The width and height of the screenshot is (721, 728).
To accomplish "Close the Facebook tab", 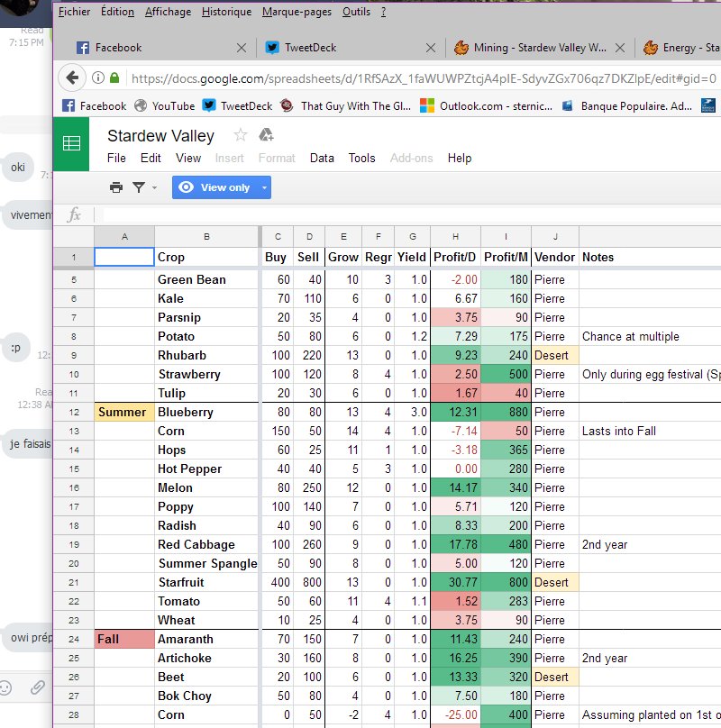I will coord(242,48).
